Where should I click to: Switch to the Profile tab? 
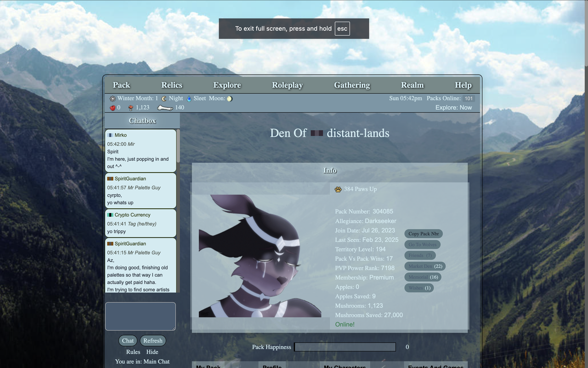click(x=272, y=366)
